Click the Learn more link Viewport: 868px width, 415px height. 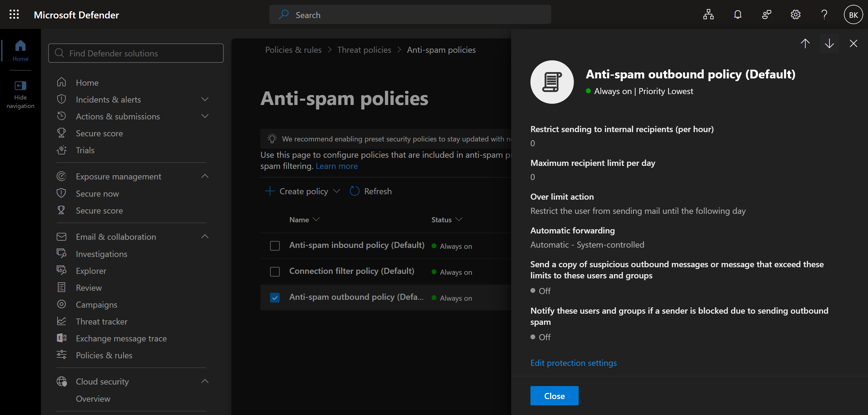pos(336,166)
